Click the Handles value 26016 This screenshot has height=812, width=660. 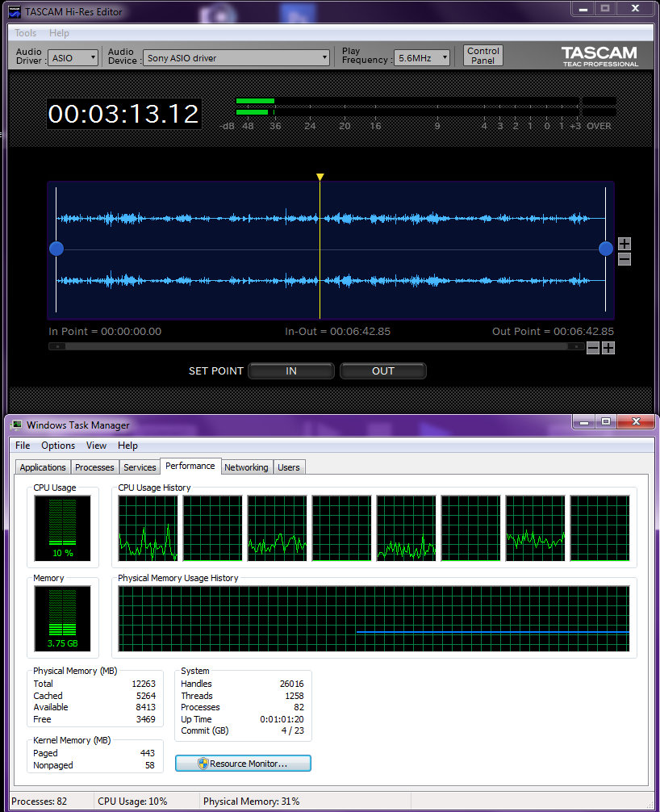[292, 684]
